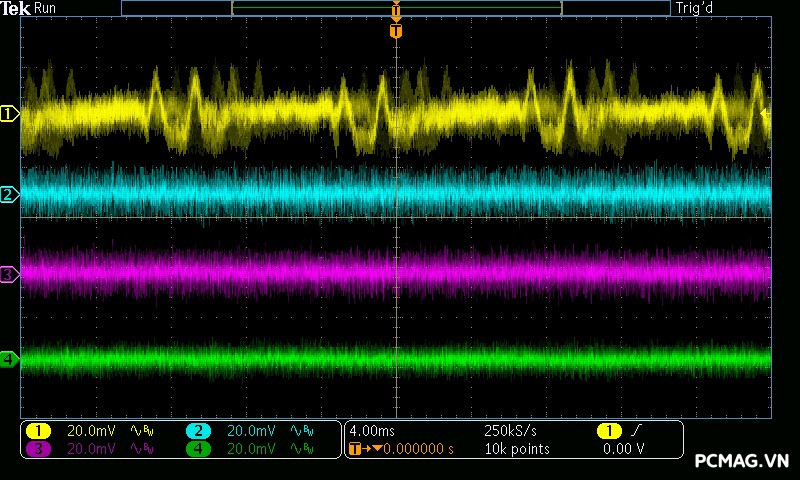
Task: Click the green channel 4 ground marker
Action: [9, 359]
